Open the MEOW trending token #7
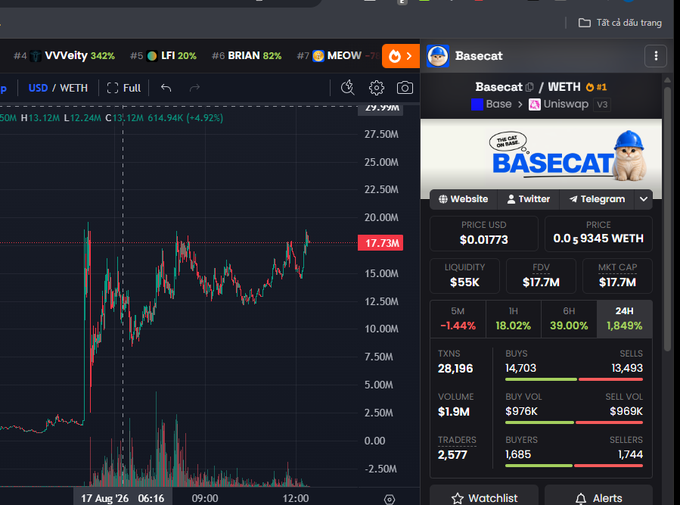 pyautogui.click(x=337, y=56)
